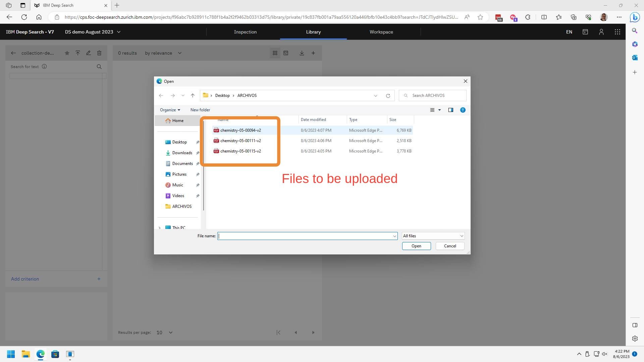Image resolution: width=644 pixels, height=362 pixels.
Task: Add this page to favorites
Action: pyautogui.click(x=480, y=17)
